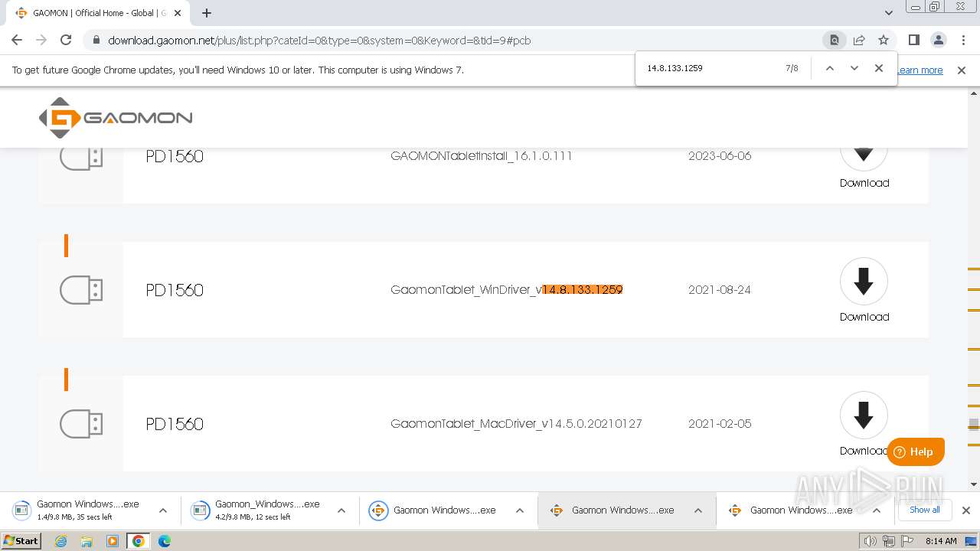Dismiss the Chrome update notification bar
This screenshot has width=980, height=551.
962,70
